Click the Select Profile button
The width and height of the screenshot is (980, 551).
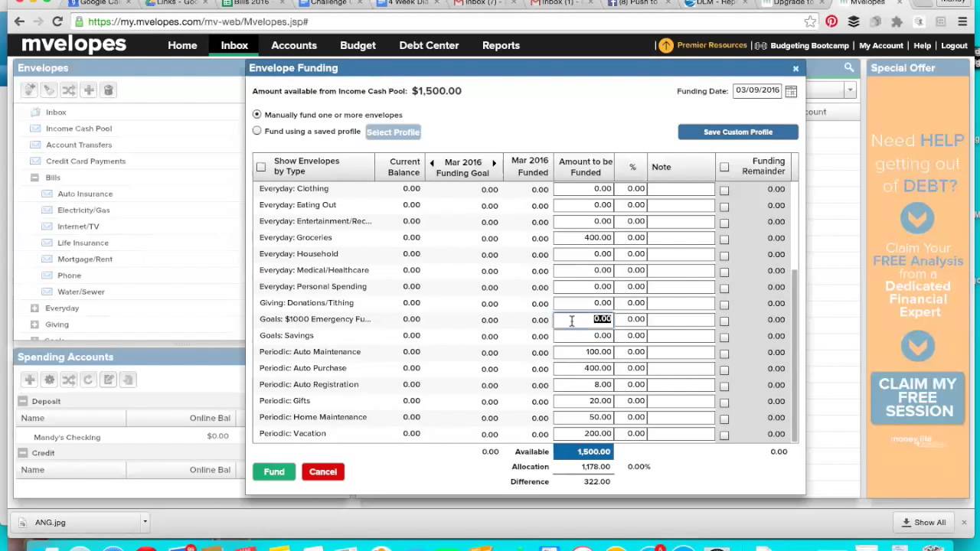[393, 132]
